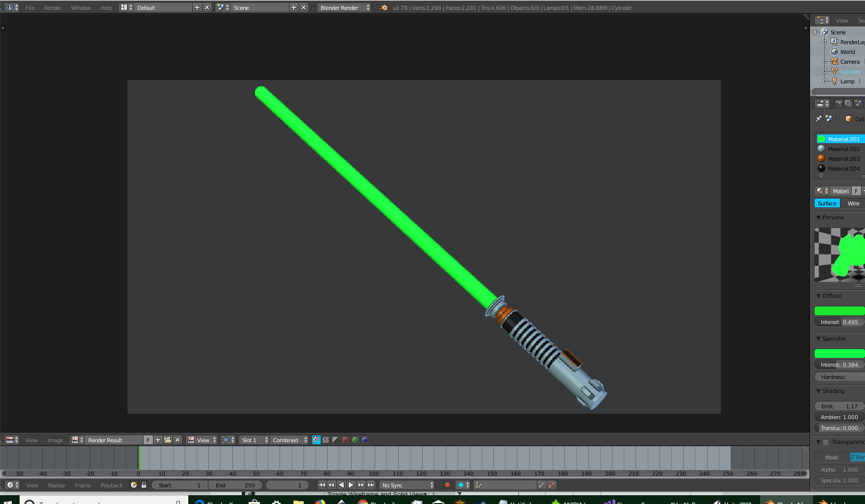Toggle fake user F for Render Result

(148, 440)
